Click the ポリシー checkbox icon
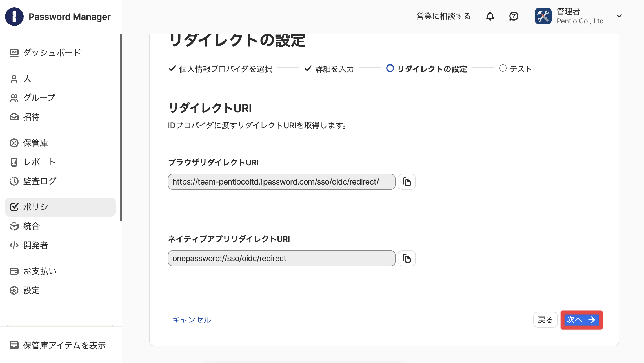 14,207
